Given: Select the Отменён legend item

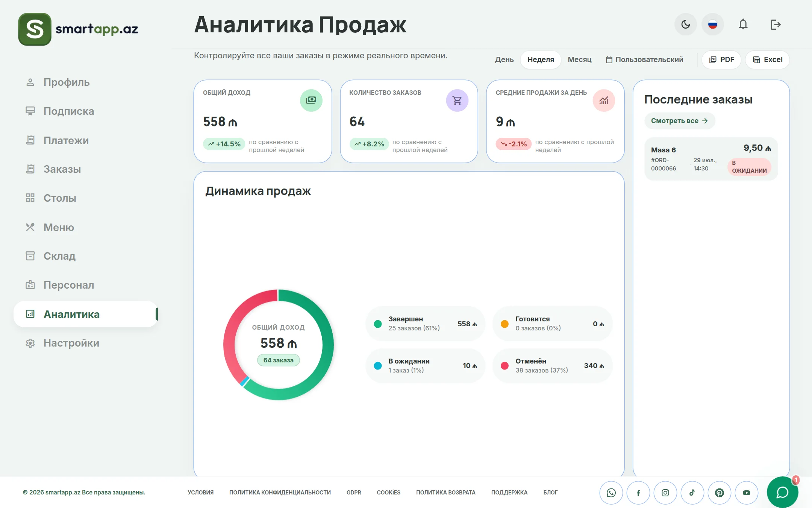Looking at the screenshot, I should [552, 366].
